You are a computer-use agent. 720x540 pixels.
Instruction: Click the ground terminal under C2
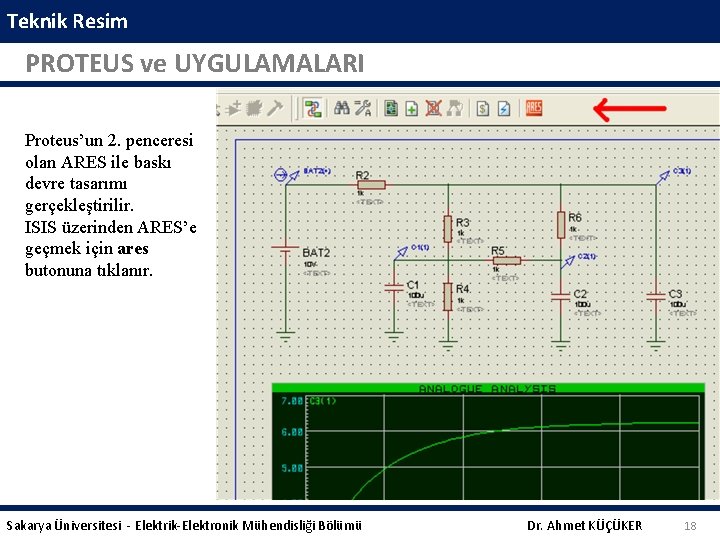click(x=561, y=345)
